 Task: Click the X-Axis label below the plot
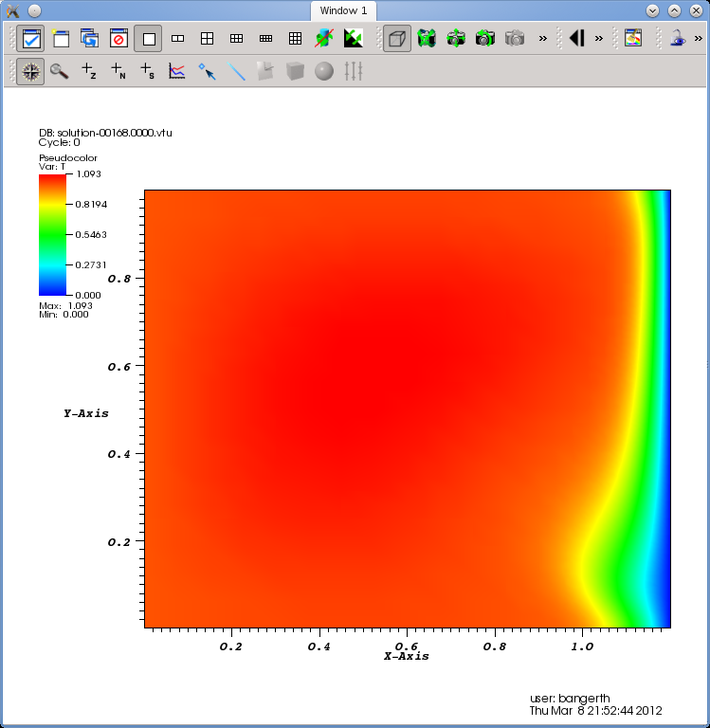tap(406, 656)
